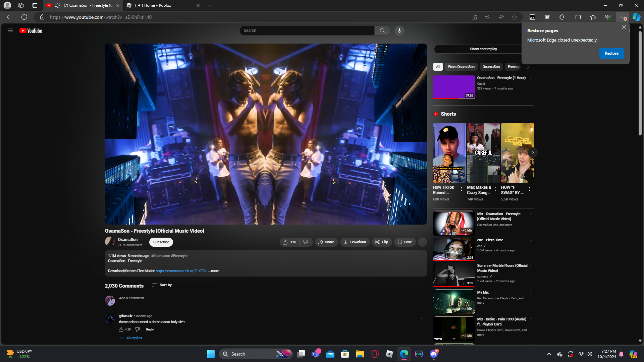Download the video with the Download button
The height and width of the screenshot is (362, 644).
coord(355,242)
